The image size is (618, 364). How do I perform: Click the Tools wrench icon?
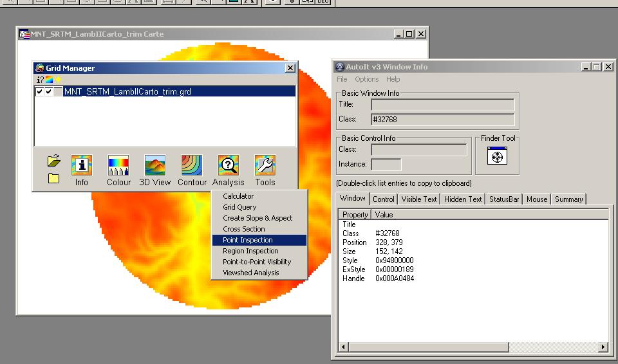click(x=265, y=165)
